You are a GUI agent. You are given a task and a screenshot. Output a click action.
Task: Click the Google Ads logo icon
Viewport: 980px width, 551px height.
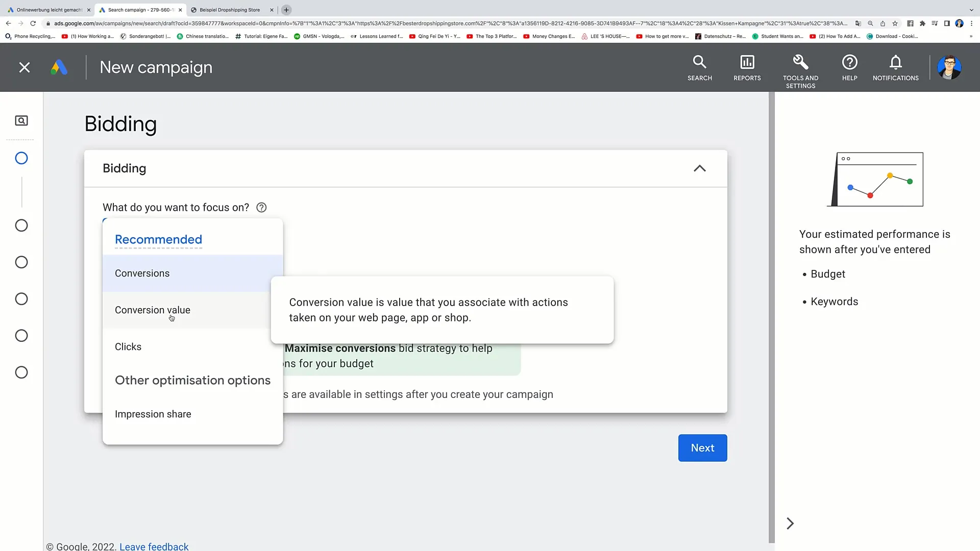pos(59,67)
